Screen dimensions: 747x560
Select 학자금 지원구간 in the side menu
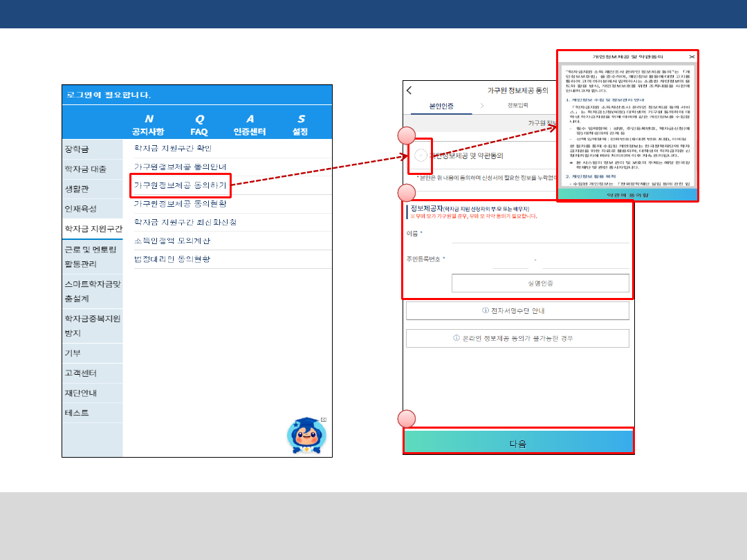[x=93, y=229]
